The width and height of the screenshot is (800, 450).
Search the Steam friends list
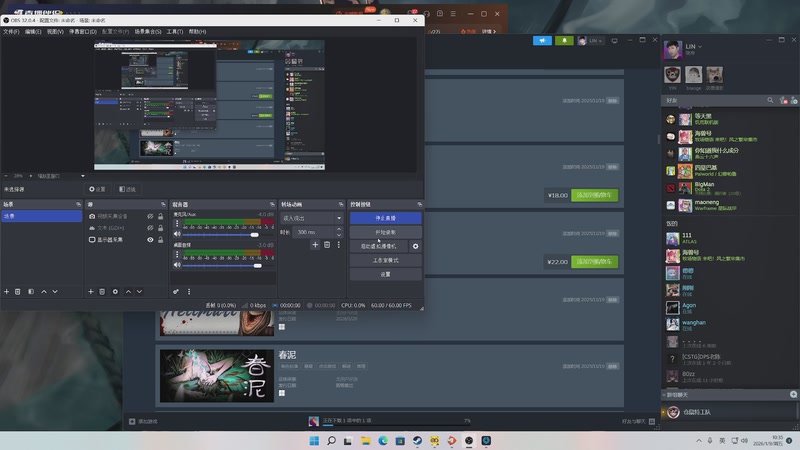click(770, 101)
